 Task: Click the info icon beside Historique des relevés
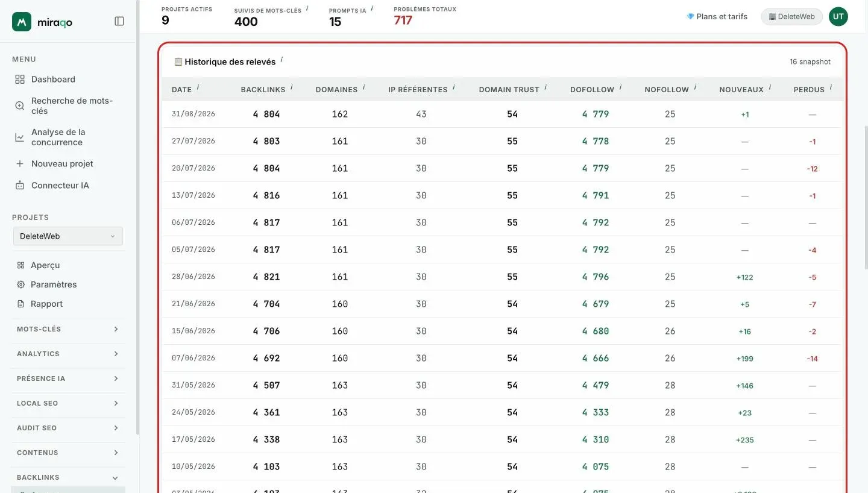click(281, 60)
